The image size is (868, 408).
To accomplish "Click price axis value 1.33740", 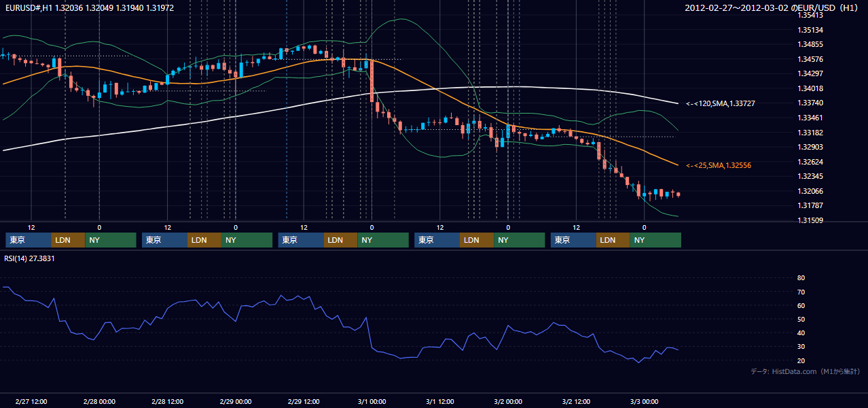I will coord(810,103).
